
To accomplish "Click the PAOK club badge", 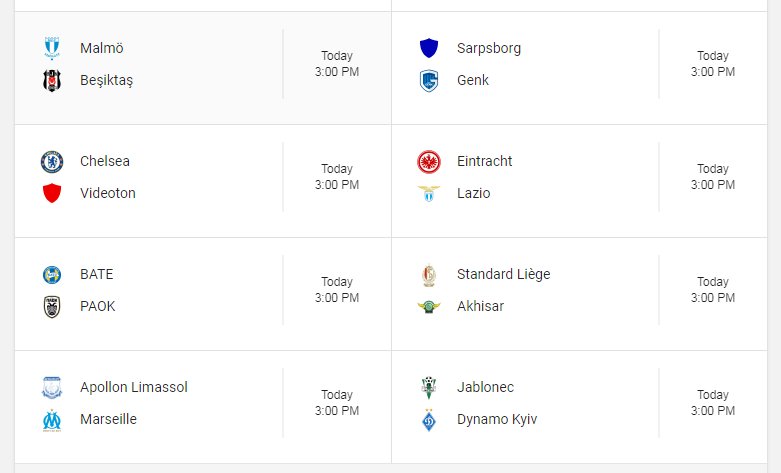I will 52,306.
